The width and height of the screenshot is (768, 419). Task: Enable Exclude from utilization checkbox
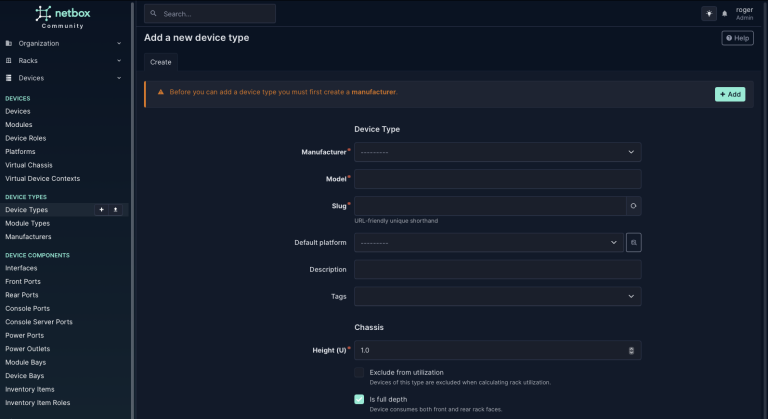(359, 372)
